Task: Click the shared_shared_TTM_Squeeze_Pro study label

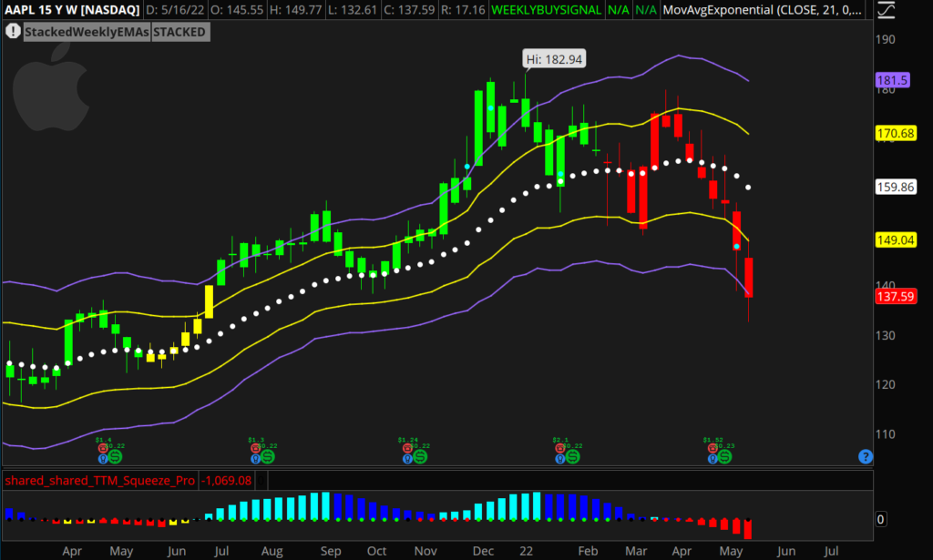Action: point(100,481)
